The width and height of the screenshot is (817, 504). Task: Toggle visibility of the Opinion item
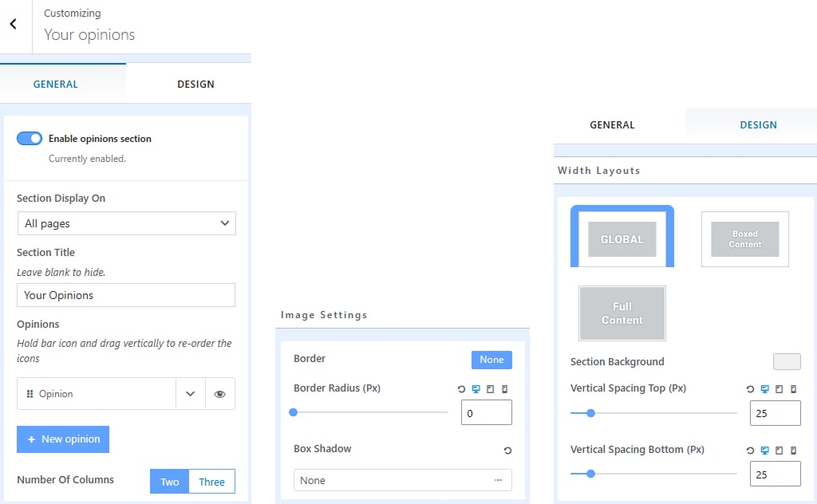219,394
